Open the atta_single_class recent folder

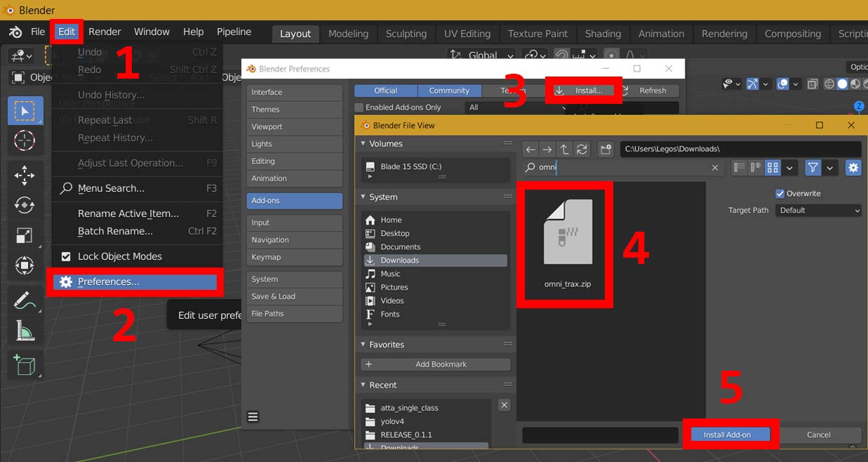pos(428,408)
